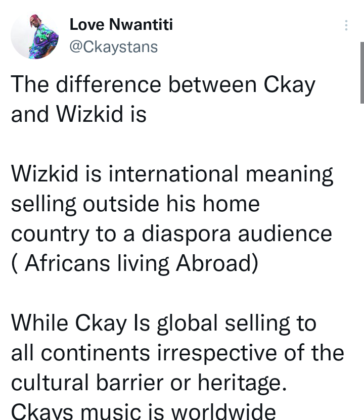This screenshot has width=364, height=420.
Task: Click the vertical scrollbar thumb
Action: (x=362, y=73)
